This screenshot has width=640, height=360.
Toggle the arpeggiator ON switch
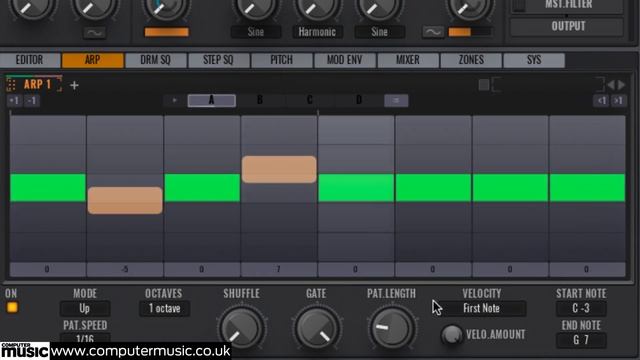click(12, 307)
